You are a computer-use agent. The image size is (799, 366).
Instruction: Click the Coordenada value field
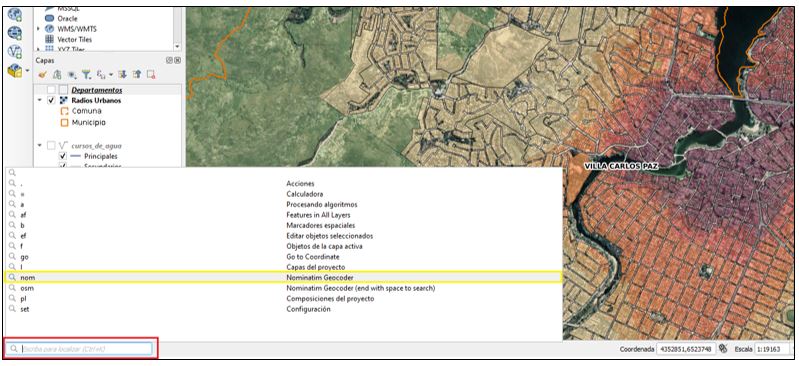686,349
